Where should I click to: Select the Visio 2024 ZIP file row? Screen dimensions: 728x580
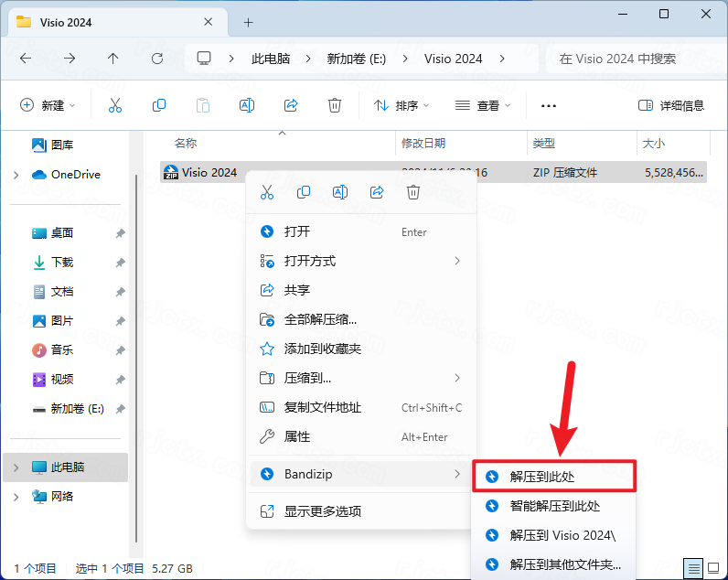pyautogui.click(x=434, y=172)
